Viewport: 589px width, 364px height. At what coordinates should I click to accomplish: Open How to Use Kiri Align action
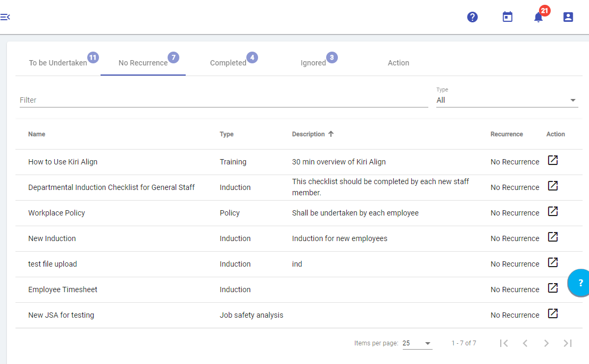tap(553, 160)
